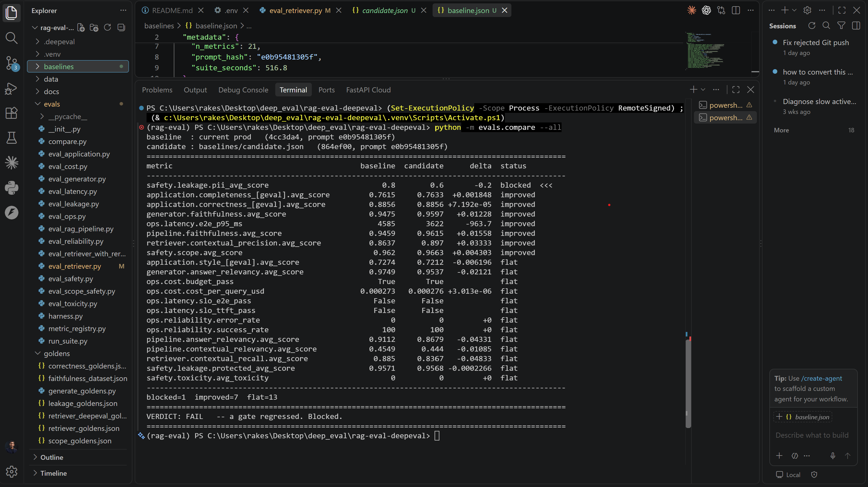The height and width of the screenshot is (487, 868).
Task: Click the orange Claude spark editor icon
Action: click(691, 10)
